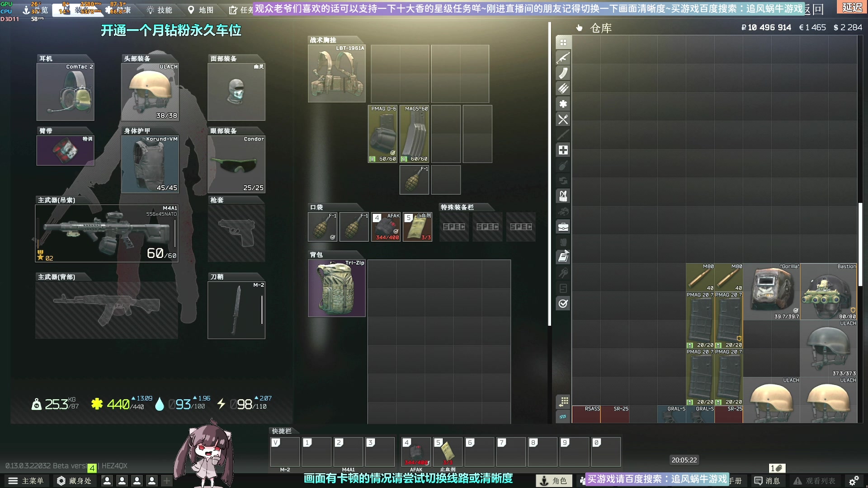The height and width of the screenshot is (488, 868).
Task: Open the 技能 skills tab
Action: [159, 10]
